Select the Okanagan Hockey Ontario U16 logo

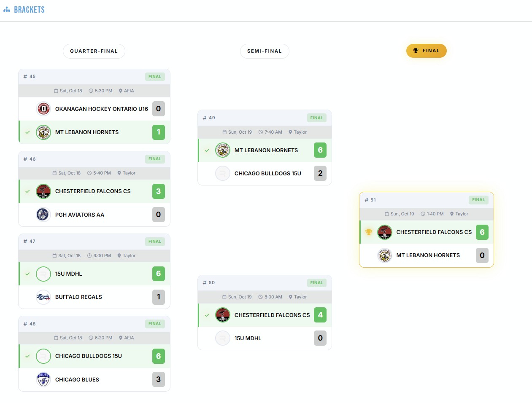43,109
